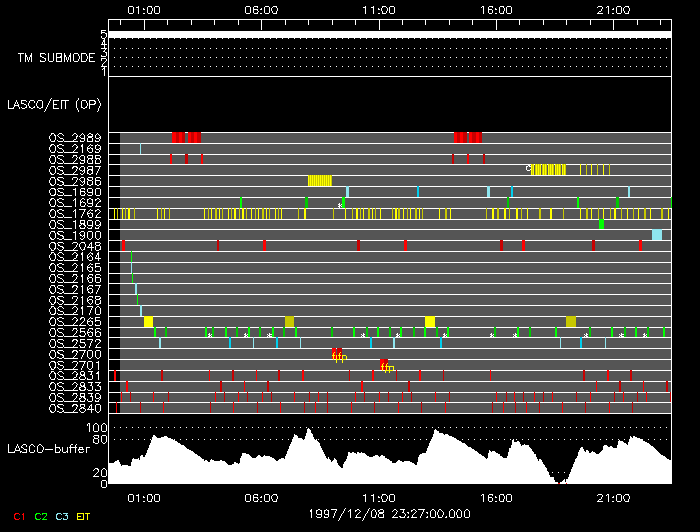Image resolution: width=700 pixels, height=532 pixels.
Task: Select the light cyan block in OS_1900 row
Action: tap(657, 235)
